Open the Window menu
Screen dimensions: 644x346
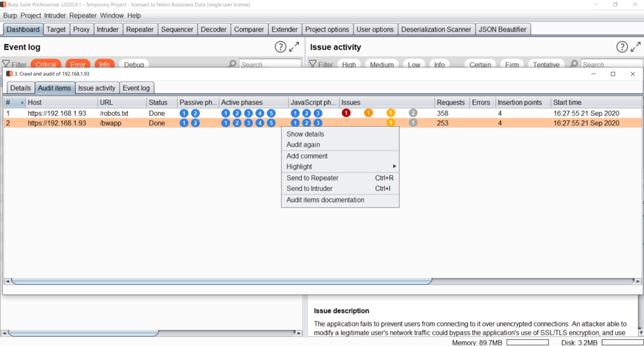click(x=112, y=16)
